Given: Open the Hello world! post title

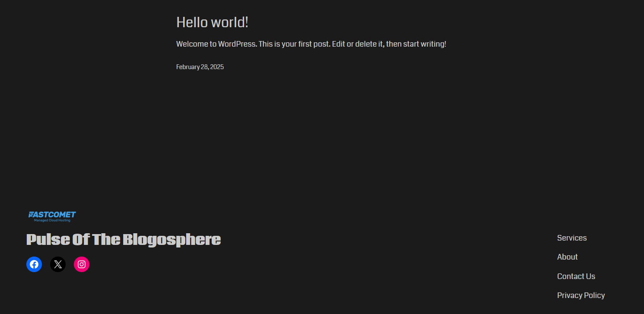Looking at the screenshot, I should coord(212,22).
